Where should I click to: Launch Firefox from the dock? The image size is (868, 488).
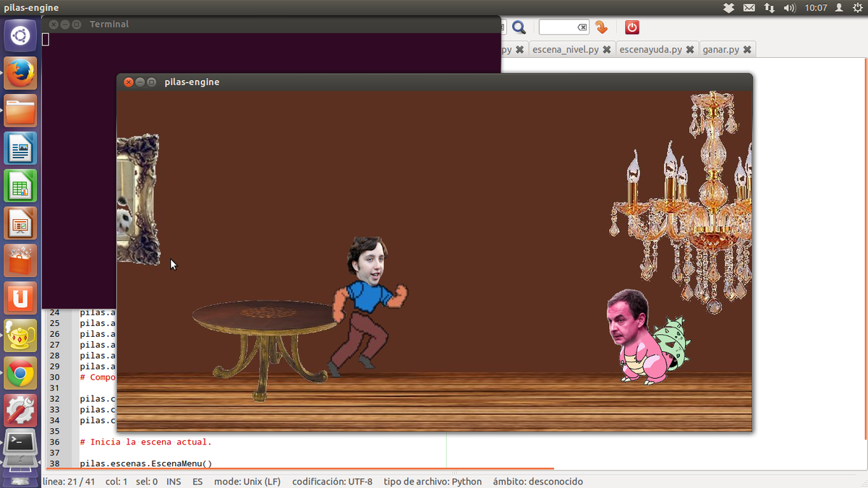[x=20, y=73]
